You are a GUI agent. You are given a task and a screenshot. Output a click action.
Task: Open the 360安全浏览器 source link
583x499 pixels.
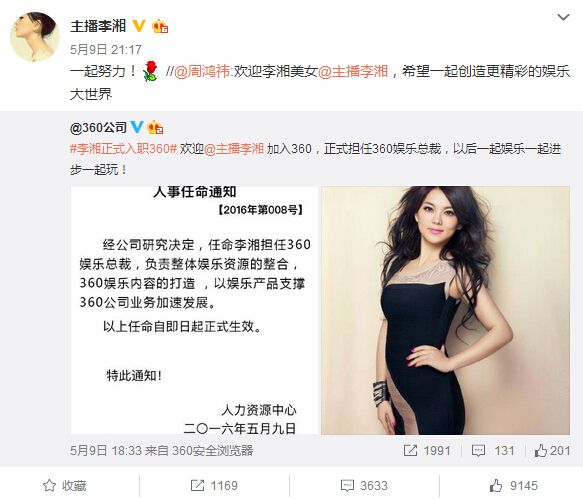point(213,451)
